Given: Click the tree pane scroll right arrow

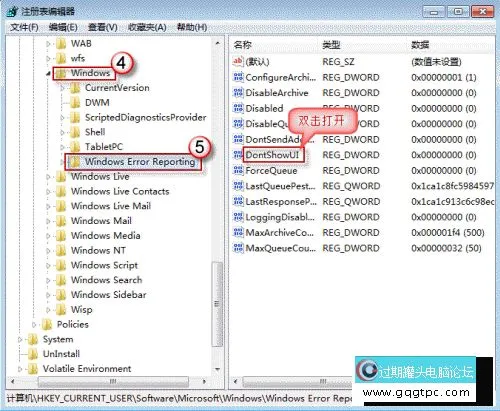Looking at the screenshot, I should pos(204,381).
